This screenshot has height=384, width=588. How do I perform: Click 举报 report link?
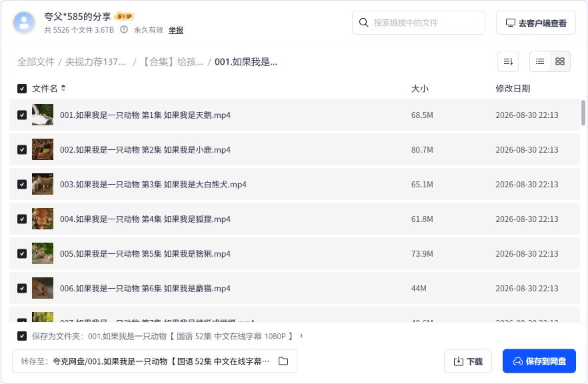[176, 30]
